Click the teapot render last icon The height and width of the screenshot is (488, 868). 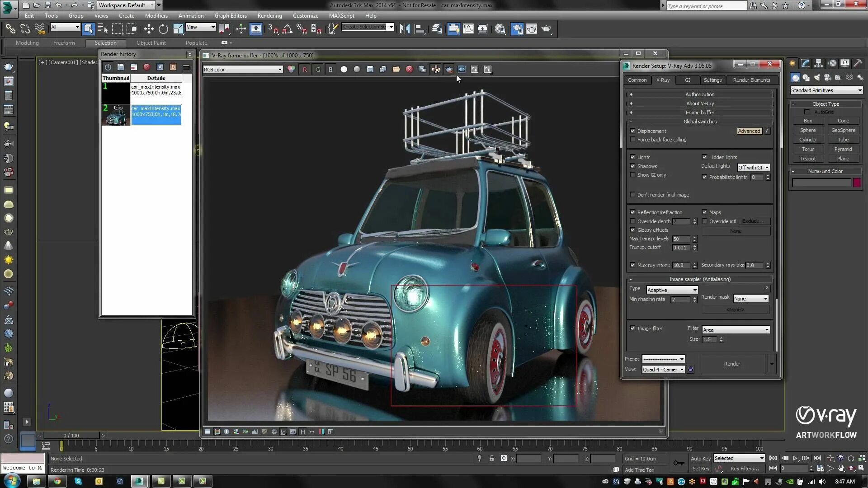pyautogui.click(x=449, y=70)
